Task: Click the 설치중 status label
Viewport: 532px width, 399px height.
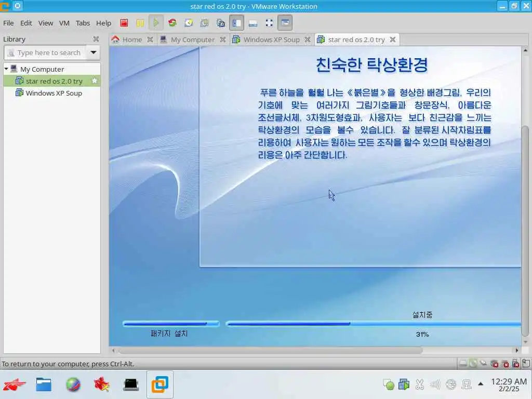Action: pyautogui.click(x=422, y=315)
